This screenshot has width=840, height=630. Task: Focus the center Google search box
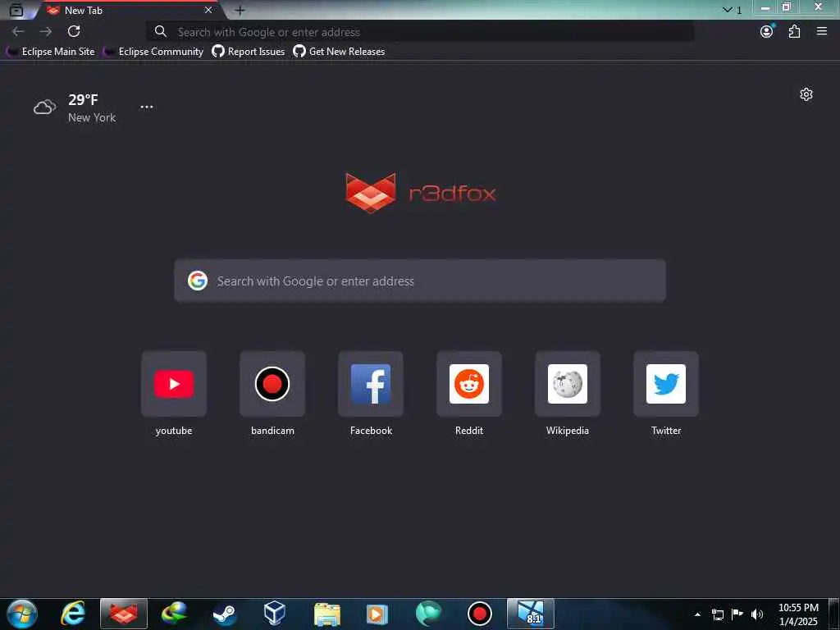coord(420,281)
